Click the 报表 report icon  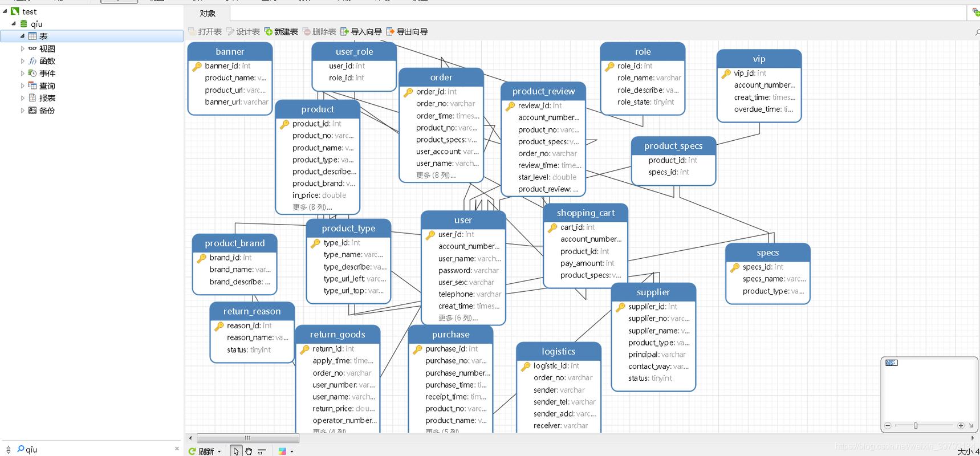(32, 98)
